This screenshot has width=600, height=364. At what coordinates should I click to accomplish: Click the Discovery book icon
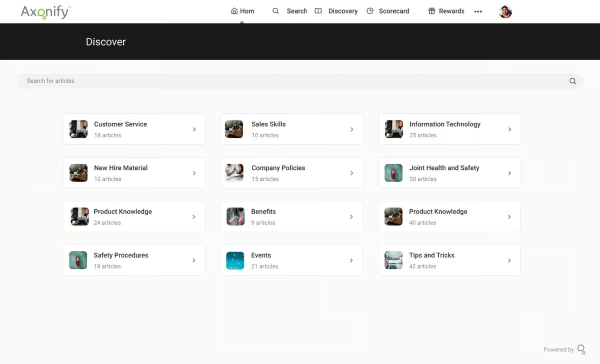318,11
